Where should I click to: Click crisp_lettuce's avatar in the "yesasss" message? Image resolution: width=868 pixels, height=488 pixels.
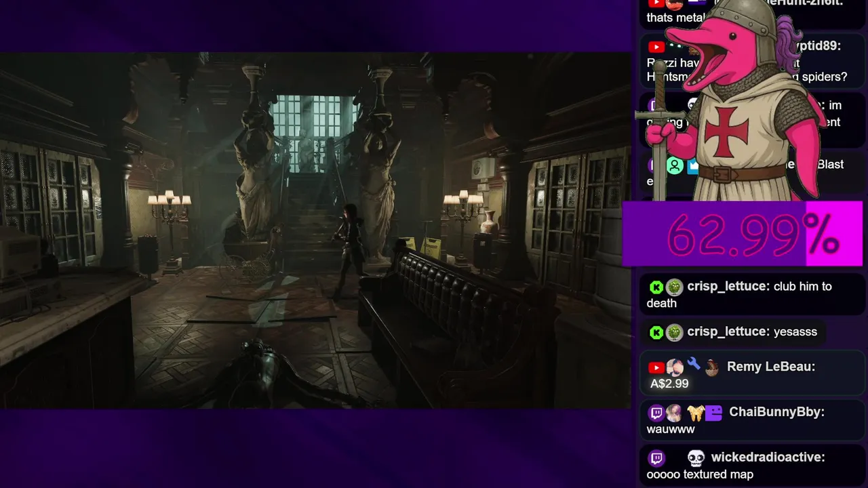click(674, 333)
